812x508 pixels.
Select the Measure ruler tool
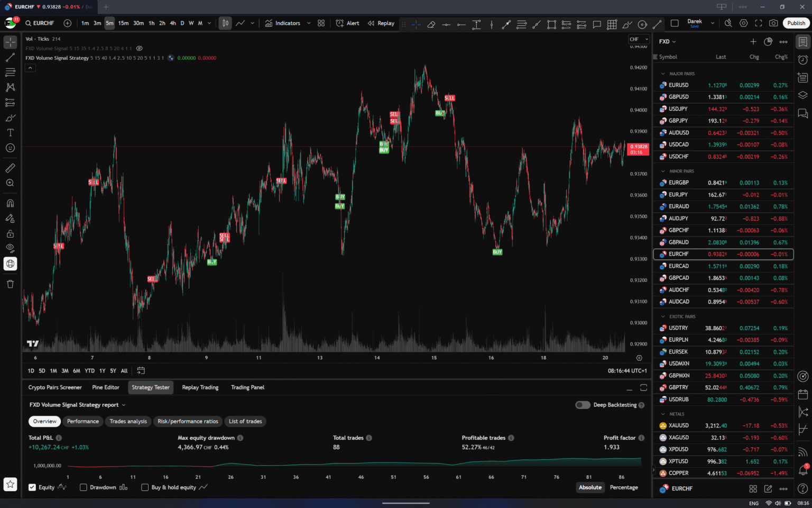[10, 168]
